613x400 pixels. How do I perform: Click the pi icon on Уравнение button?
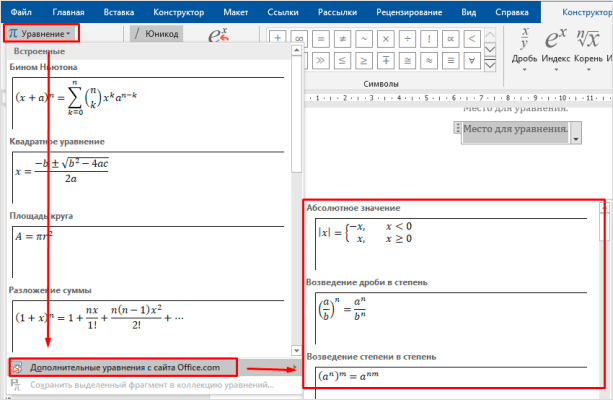13,34
